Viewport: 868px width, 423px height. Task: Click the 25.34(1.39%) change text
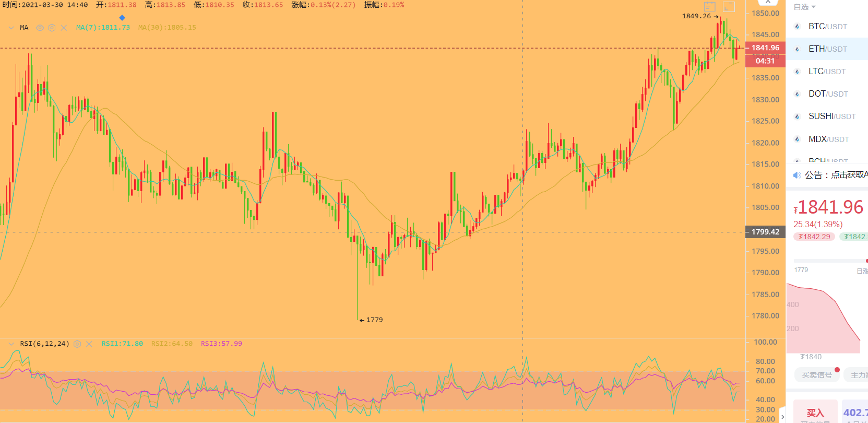818,224
